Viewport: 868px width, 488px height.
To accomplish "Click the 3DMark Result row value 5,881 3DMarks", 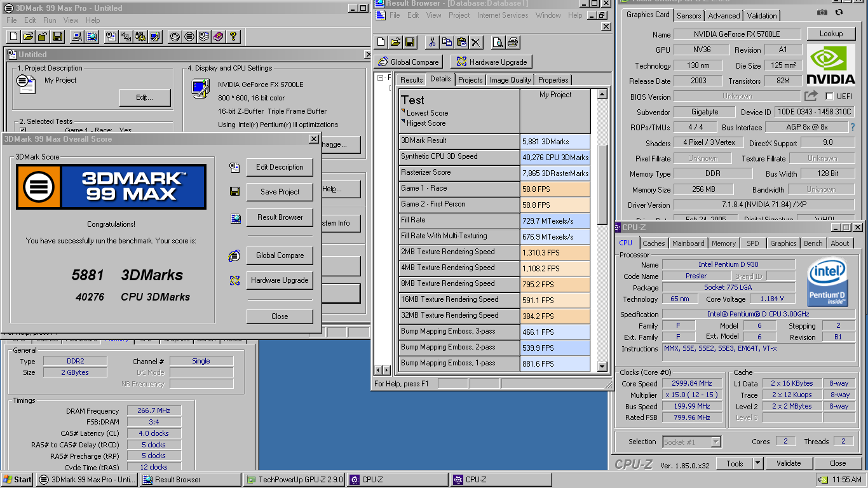I will 555,142.
